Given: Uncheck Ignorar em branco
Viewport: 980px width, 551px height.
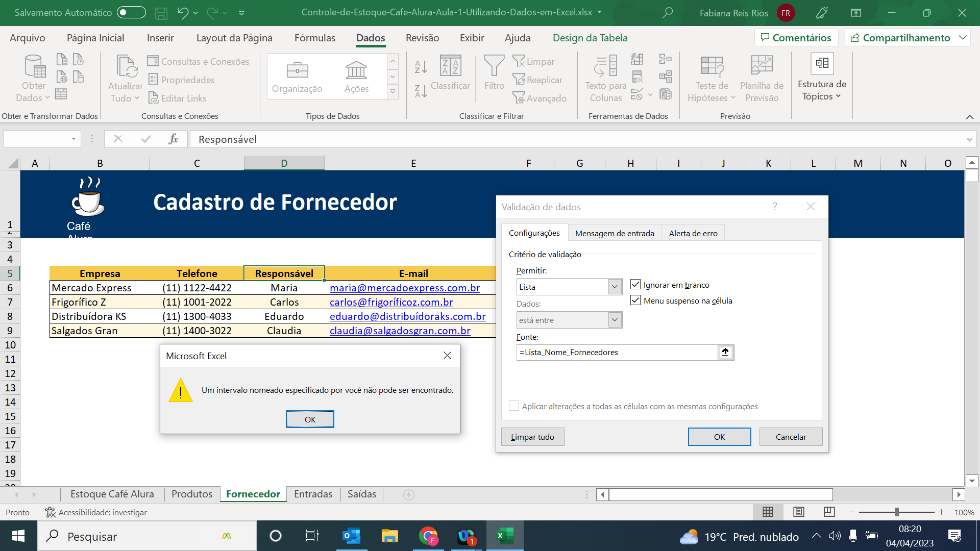Looking at the screenshot, I should [635, 285].
